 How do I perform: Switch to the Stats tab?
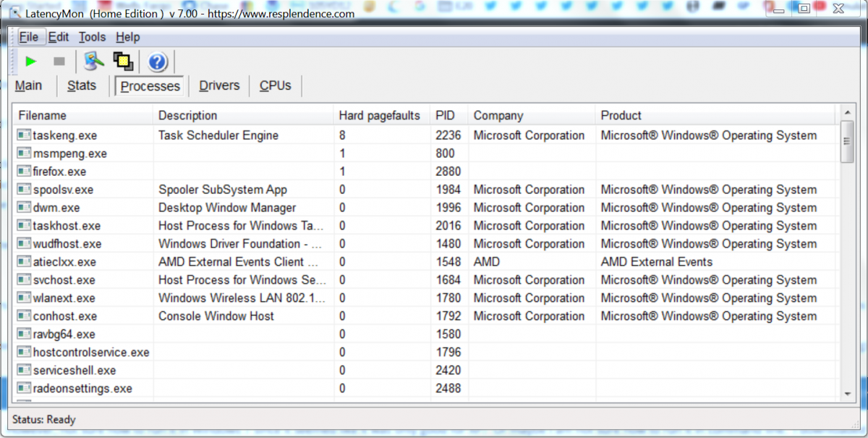[82, 85]
